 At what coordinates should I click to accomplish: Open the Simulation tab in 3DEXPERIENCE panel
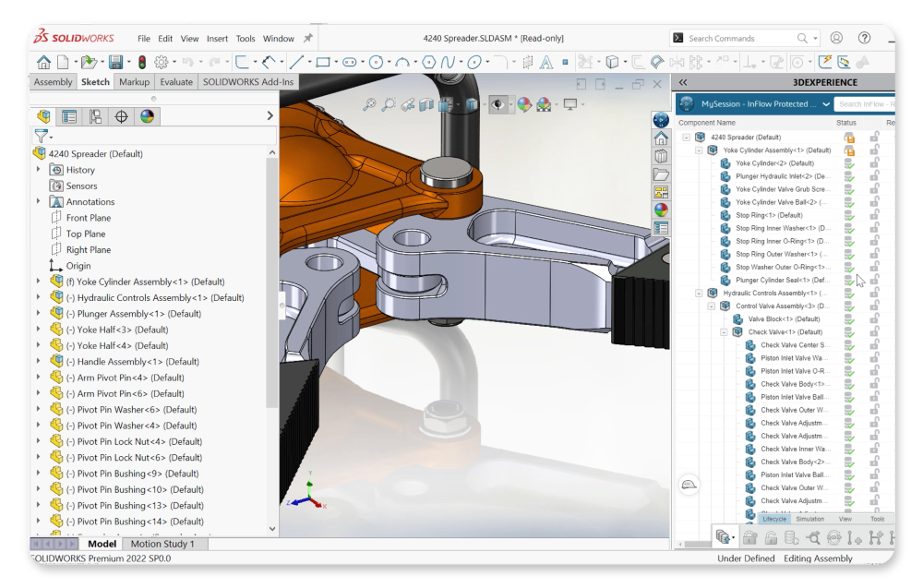tap(810, 519)
